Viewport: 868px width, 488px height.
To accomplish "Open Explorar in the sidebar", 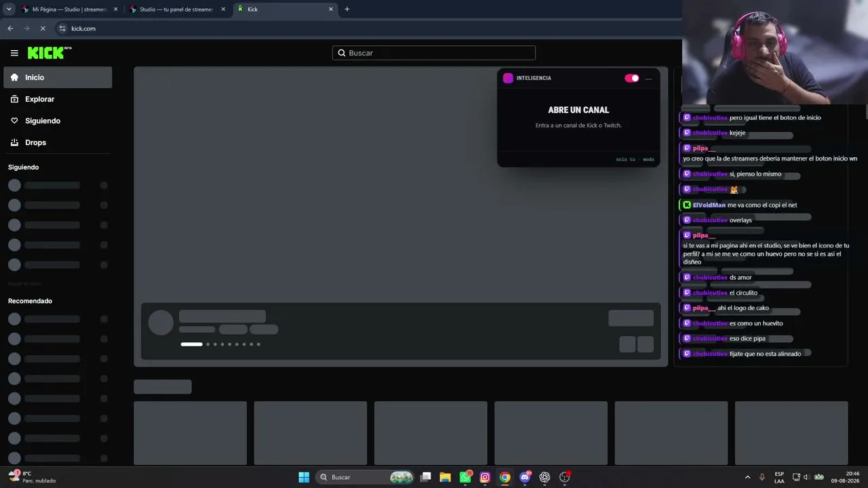I will point(58,99).
